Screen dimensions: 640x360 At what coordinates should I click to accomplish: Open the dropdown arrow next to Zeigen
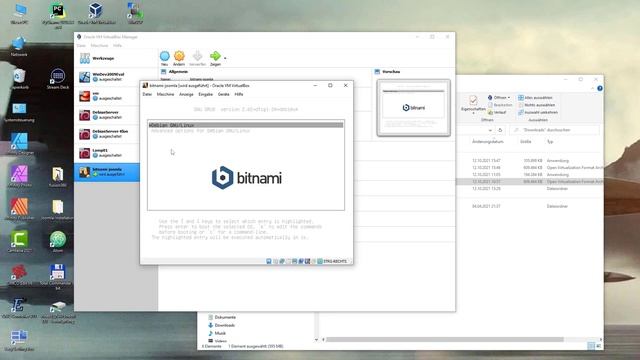point(225,58)
